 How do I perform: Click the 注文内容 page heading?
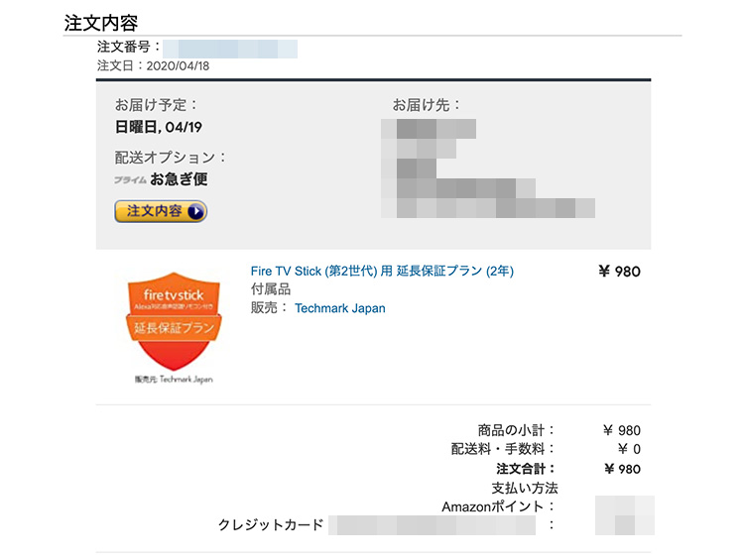point(100,23)
